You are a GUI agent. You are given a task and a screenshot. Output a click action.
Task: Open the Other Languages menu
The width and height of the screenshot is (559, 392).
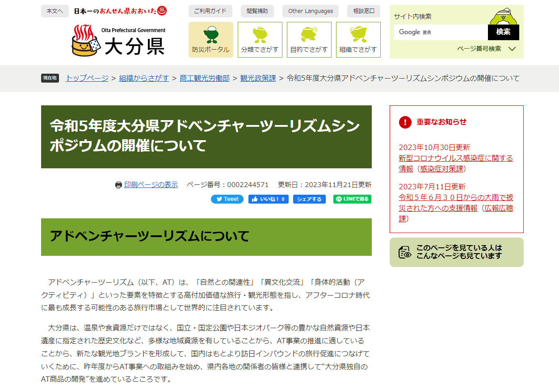310,11
